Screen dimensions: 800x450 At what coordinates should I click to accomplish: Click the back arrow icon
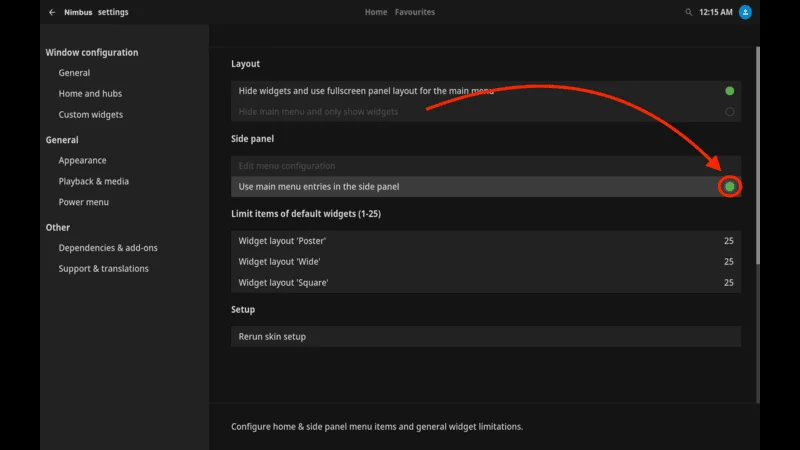(52, 12)
